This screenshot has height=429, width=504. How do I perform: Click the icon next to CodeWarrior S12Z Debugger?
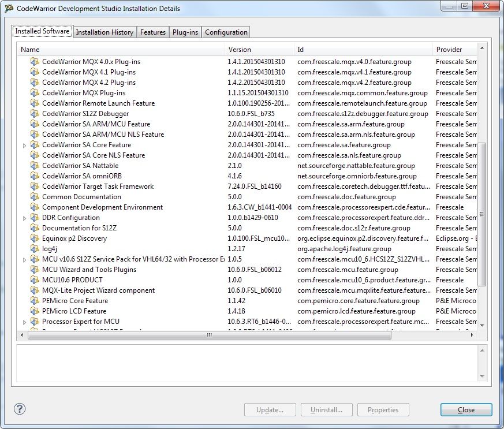click(x=35, y=113)
